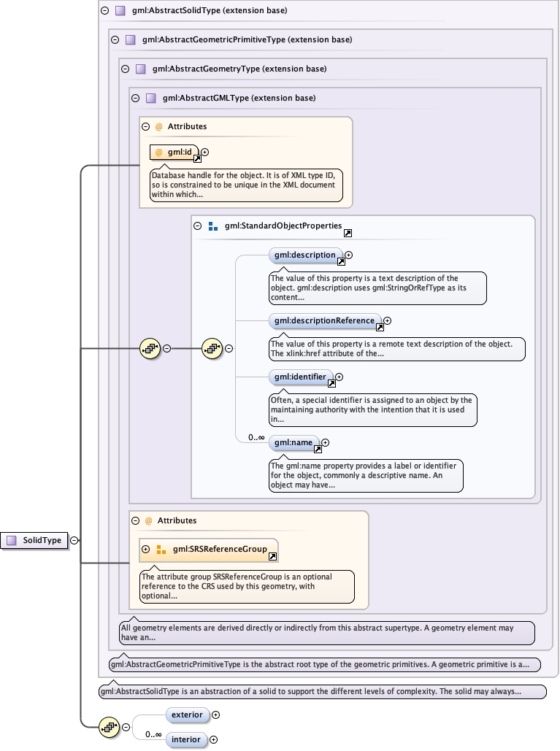Collapse Attributes box containing SRSReferenceGroup
Image resolution: width=560 pixels, height=751 pixels.
[x=136, y=520]
